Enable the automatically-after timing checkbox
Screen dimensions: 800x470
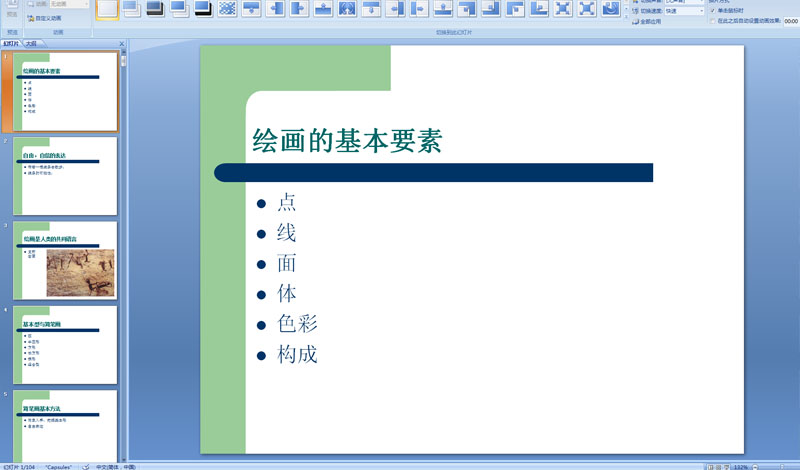tap(713, 21)
